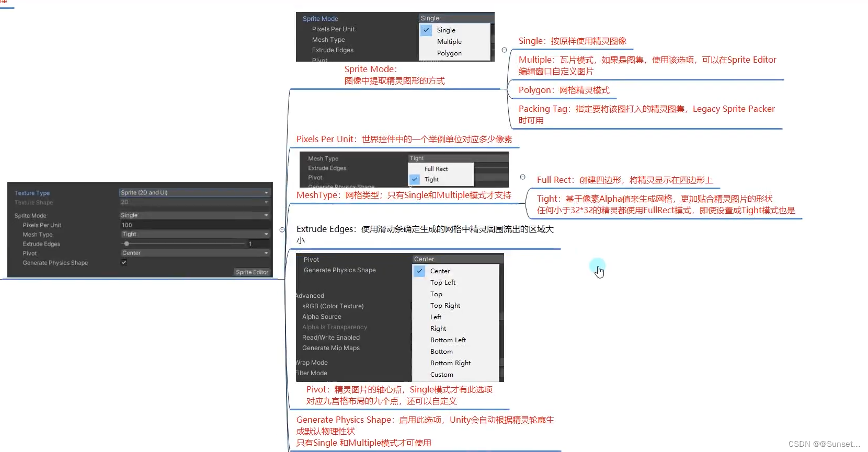Screen dimensions: 868x452
Task: Select Right in the pivot list
Action: click(x=456, y=329)
